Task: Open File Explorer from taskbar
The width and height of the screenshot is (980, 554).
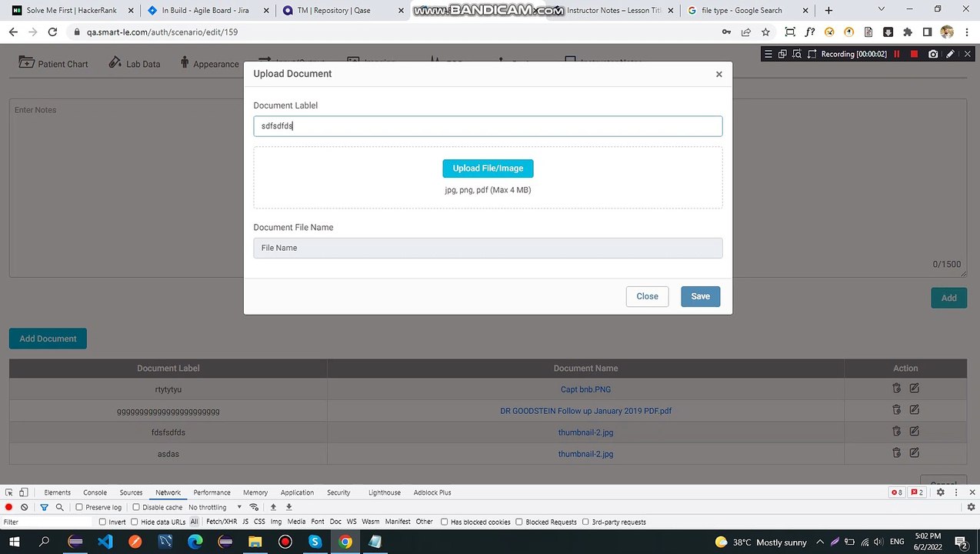Action: (x=255, y=542)
